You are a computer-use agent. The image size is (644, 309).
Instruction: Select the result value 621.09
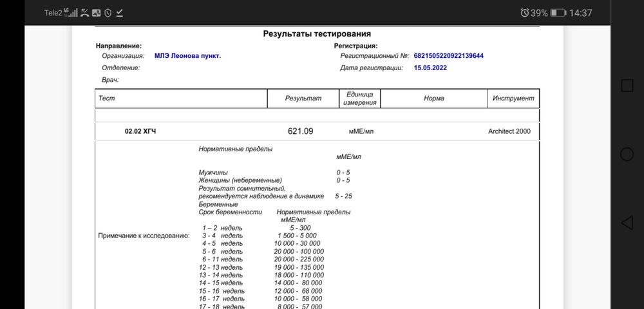tap(301, 131)
